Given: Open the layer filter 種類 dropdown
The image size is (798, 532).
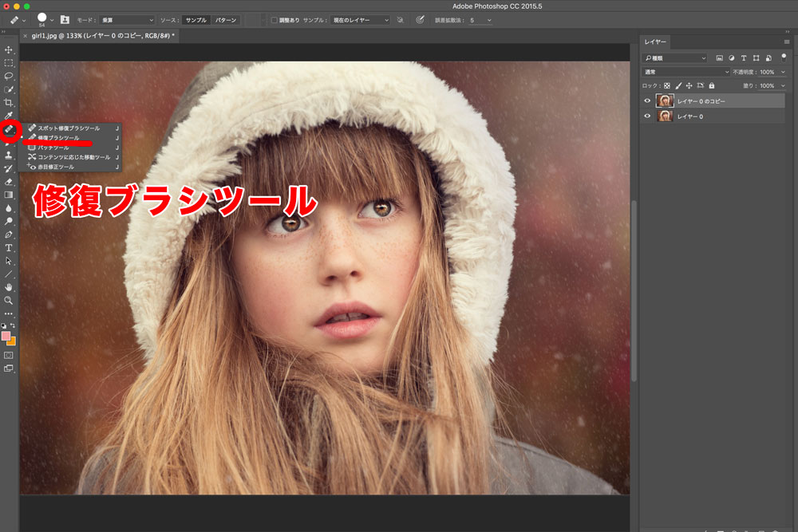Looking at the screenshot, I should tap(675, 58).
